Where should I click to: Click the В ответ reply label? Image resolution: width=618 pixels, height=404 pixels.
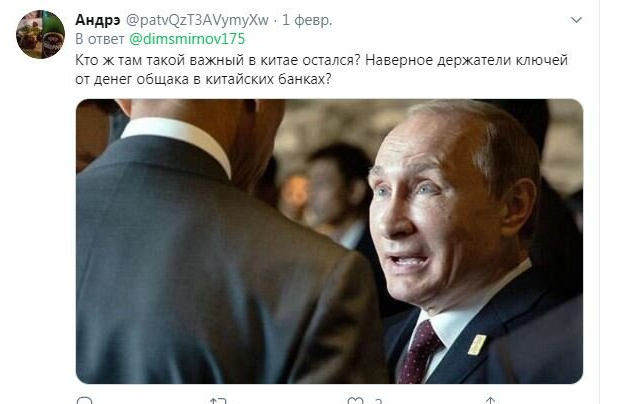pos(100,39)
